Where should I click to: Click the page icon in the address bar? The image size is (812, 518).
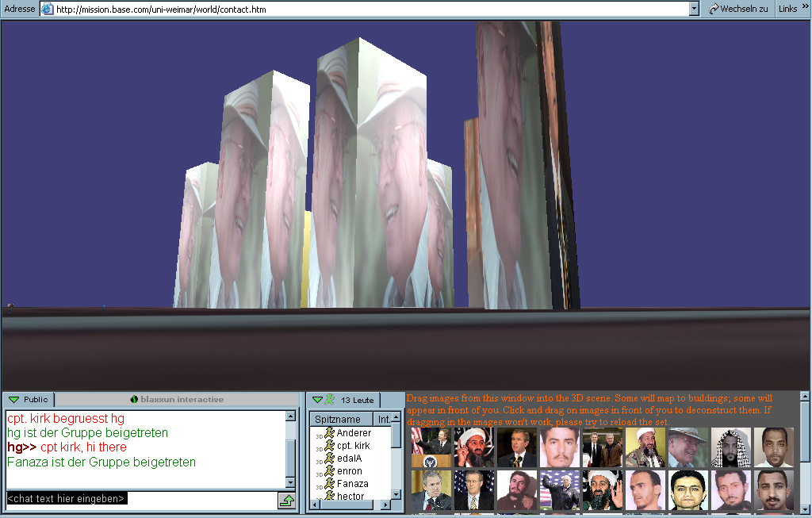[x=47, y=9]
